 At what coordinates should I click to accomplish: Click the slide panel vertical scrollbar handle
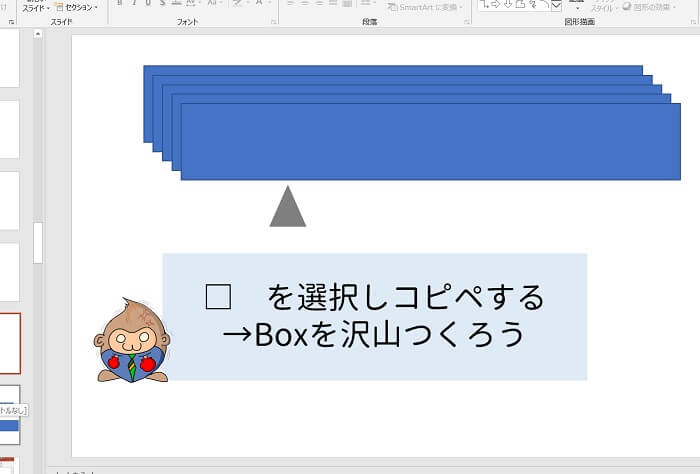38,242
